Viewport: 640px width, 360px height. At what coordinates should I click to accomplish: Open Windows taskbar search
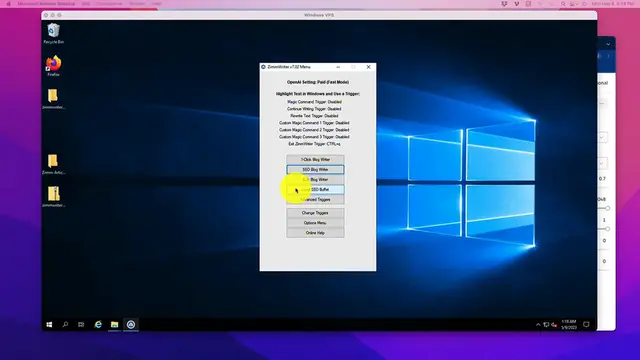[x=65, y=324]
